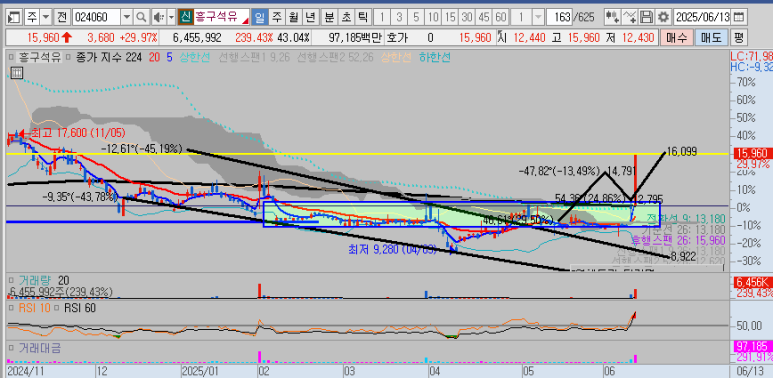Click the candle count field showing 163
The image size is (773, 378).
point(559,18)
